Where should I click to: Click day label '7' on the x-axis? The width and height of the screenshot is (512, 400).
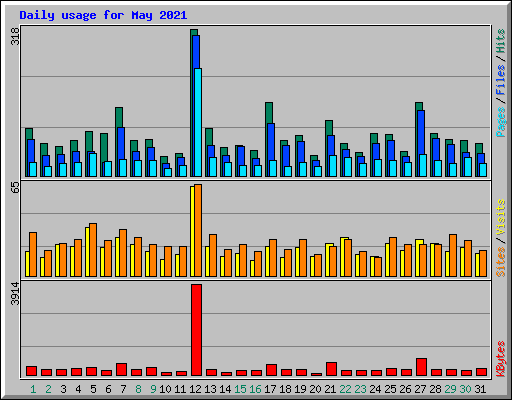coord(123,389)
